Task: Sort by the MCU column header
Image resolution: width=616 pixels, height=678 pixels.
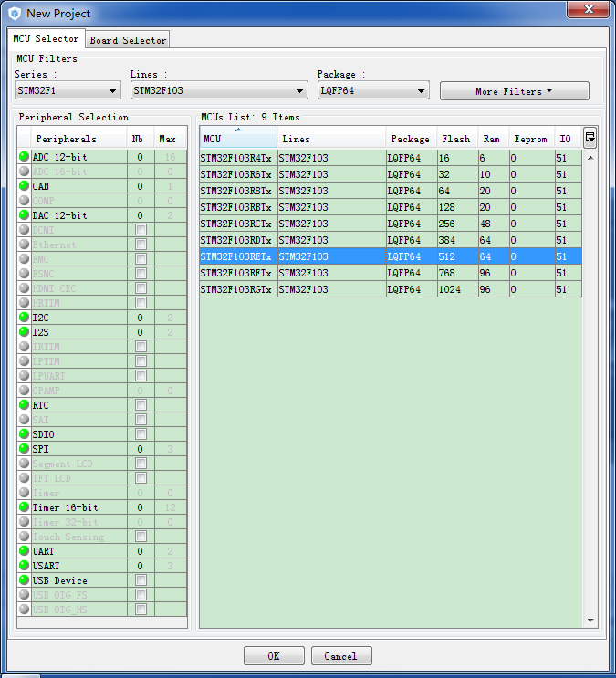Action: (x=238, y=139)
